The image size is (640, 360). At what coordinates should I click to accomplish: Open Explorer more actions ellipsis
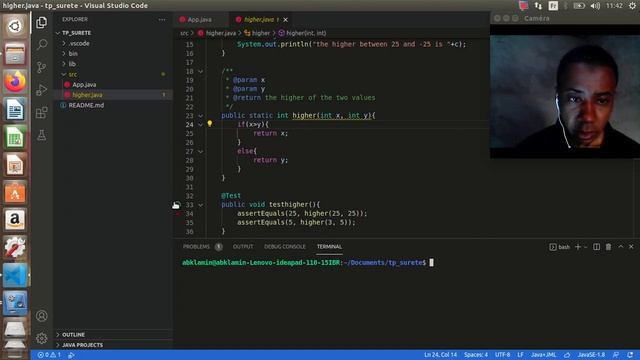tap(162, 19)
